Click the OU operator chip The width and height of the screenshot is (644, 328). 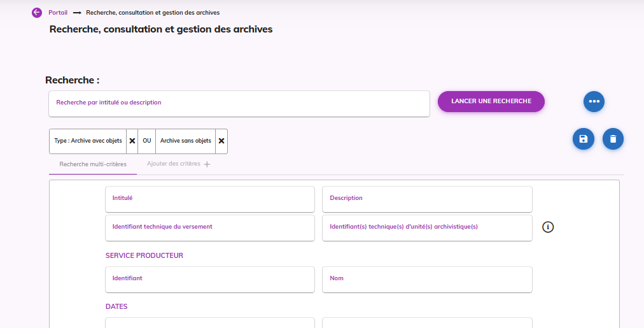click(147, 141)
